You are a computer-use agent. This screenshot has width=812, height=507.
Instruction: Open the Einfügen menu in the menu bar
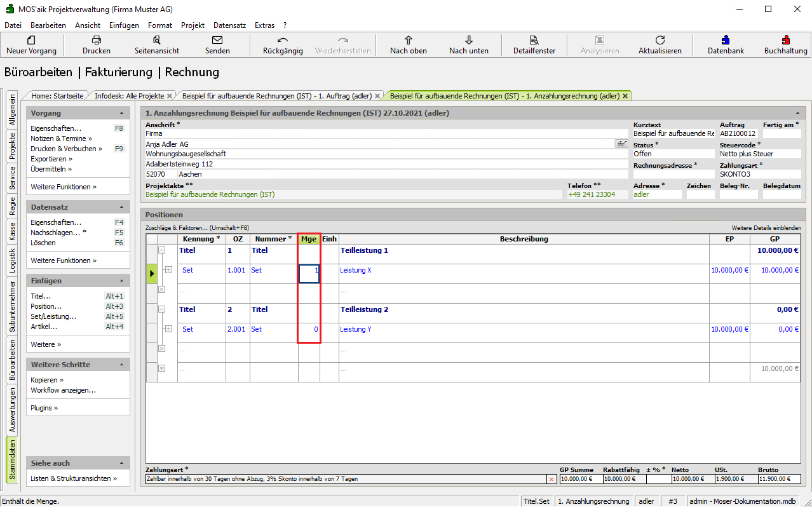click(124, 25)
